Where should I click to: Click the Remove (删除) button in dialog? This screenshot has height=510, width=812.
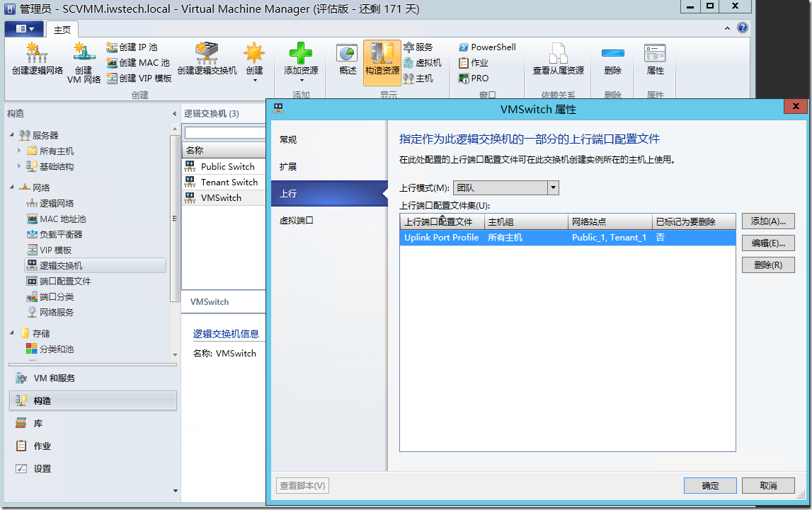coord(768,265)
